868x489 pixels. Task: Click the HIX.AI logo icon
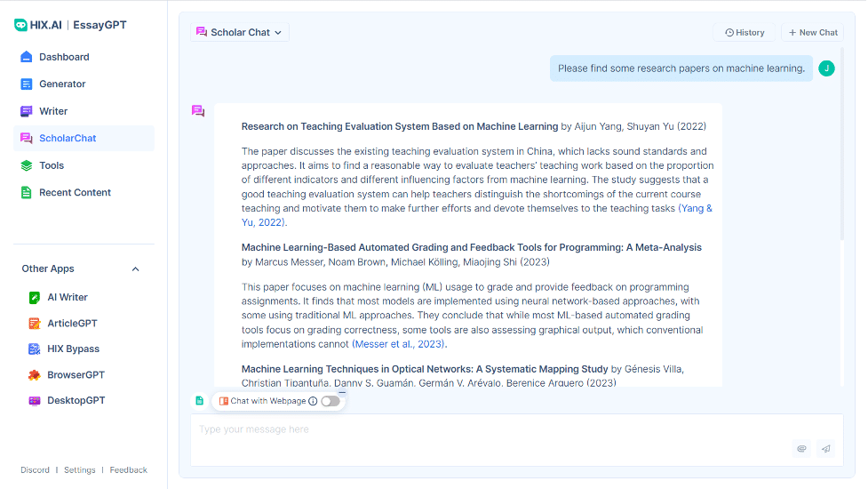(x=20, y=25)
